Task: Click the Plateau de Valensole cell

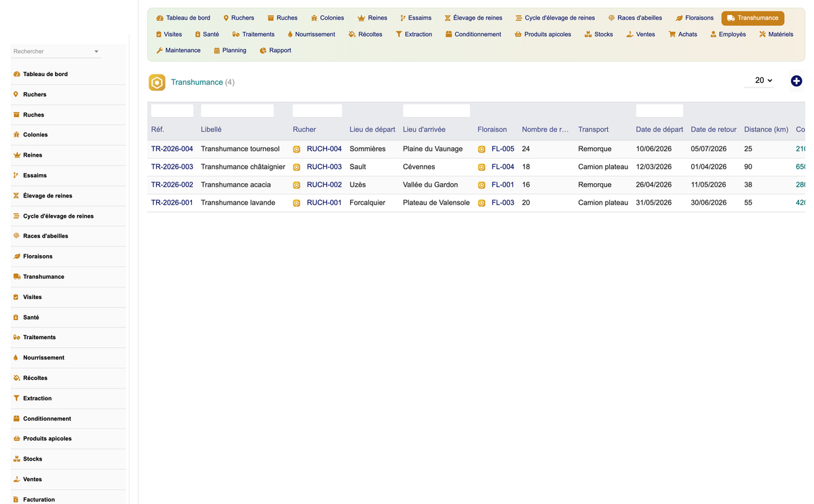Action: tap(436, 203)
